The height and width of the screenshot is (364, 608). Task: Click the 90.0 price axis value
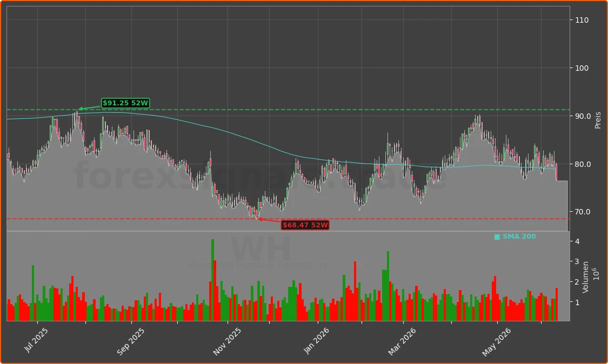(583, 116)
